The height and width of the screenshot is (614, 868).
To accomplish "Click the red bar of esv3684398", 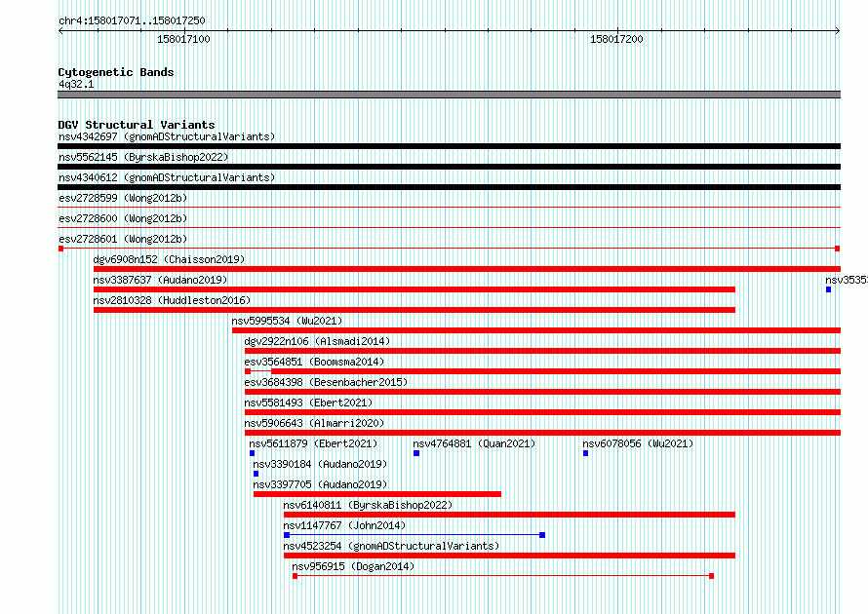I will click(542, 392).
